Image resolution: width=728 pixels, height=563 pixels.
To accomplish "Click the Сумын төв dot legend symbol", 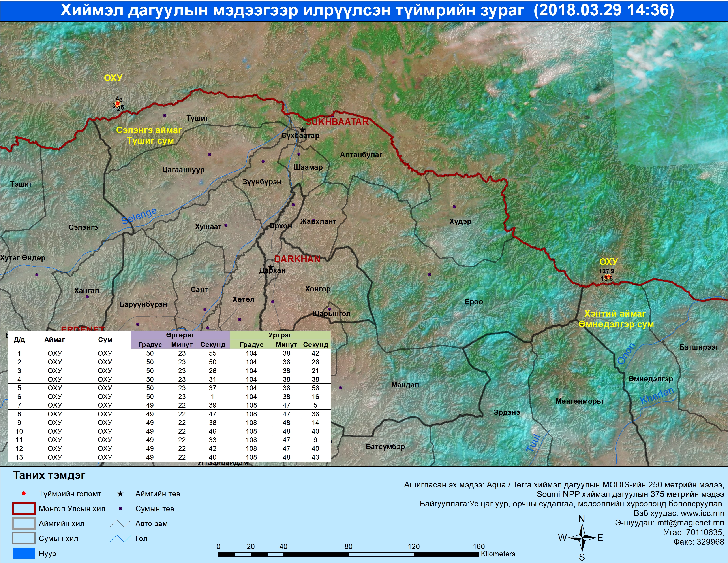I will coord(120,509).
